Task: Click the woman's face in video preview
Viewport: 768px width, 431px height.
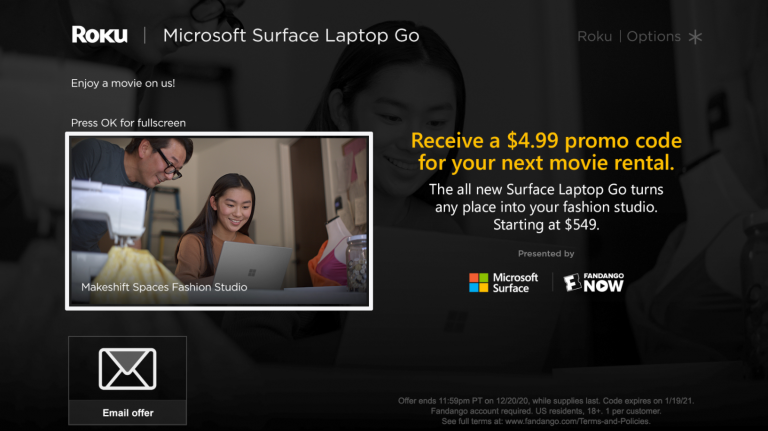Action: pyautogui.click(x=234, y=208)
